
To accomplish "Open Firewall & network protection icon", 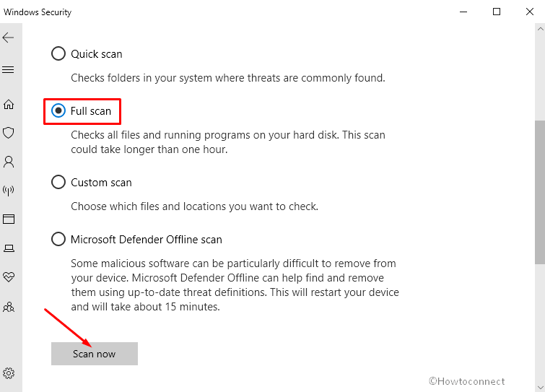I will coord(9,191).
